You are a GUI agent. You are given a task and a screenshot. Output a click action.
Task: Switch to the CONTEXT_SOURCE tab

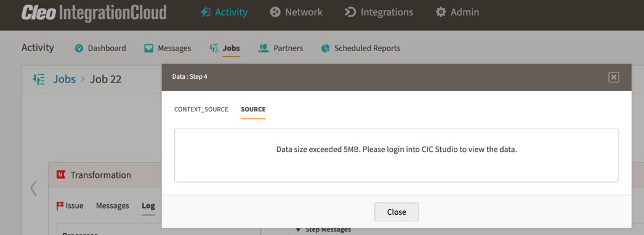(x=201, y=110)
